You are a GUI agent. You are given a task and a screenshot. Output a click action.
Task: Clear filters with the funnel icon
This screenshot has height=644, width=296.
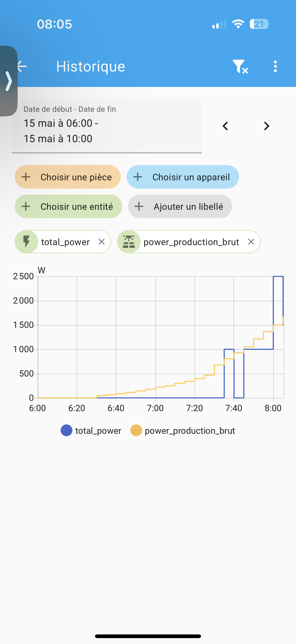(240, 67)
